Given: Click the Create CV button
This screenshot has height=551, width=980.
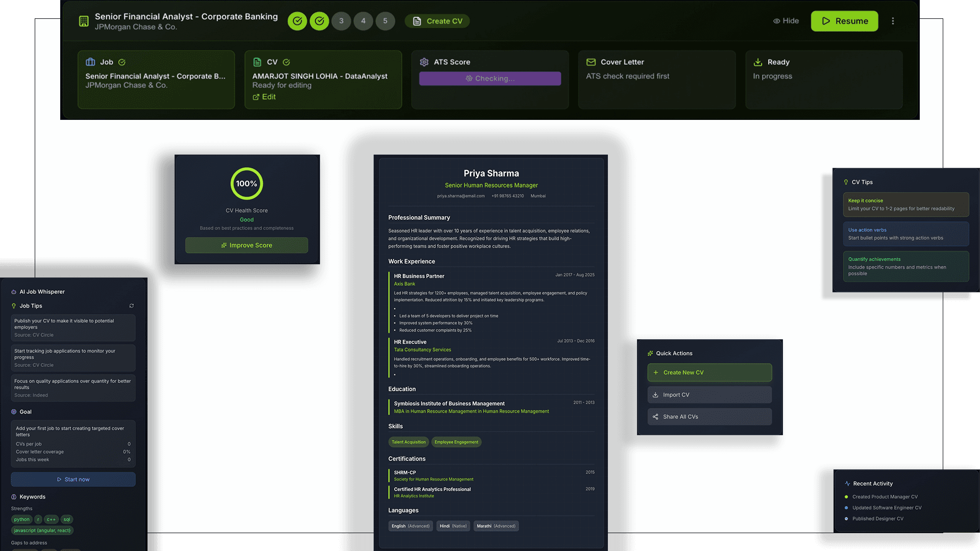Looking at the screenshot, I should tap(437, 21).
